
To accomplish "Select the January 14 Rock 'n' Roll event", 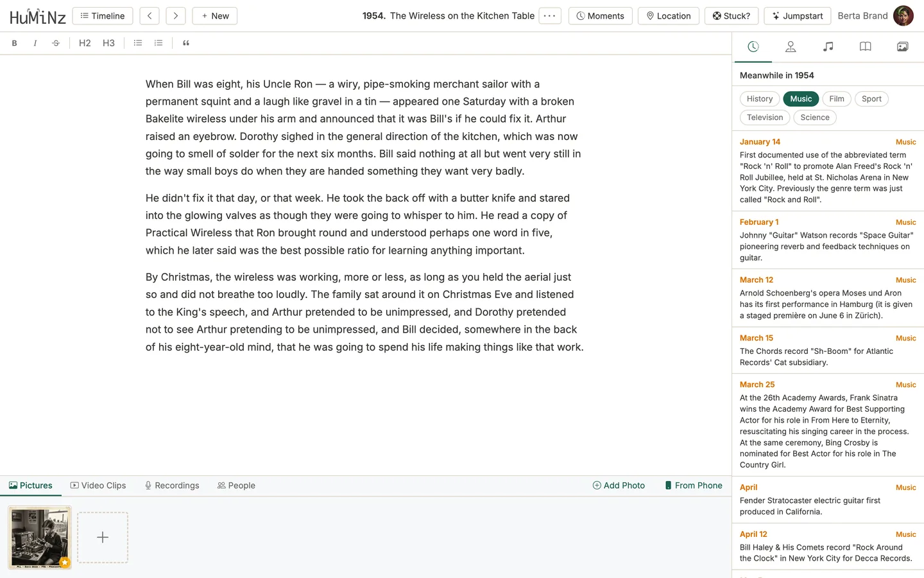I will [x=828, y=171].
